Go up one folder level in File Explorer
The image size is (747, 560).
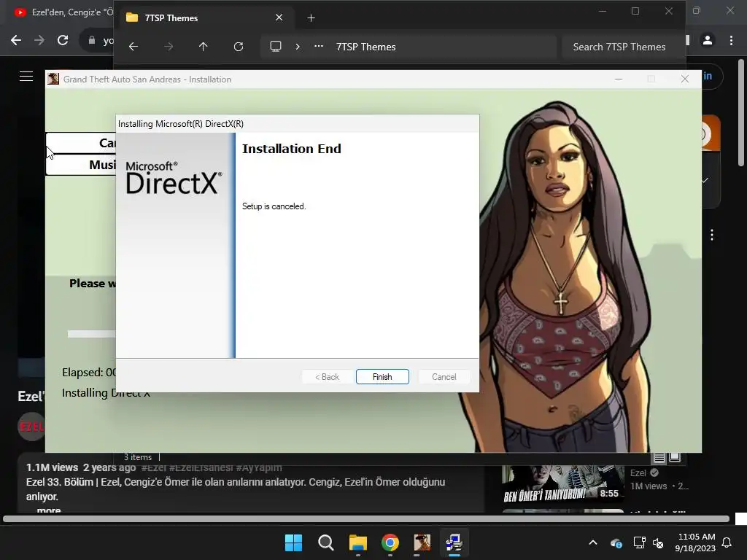[204, 47]
